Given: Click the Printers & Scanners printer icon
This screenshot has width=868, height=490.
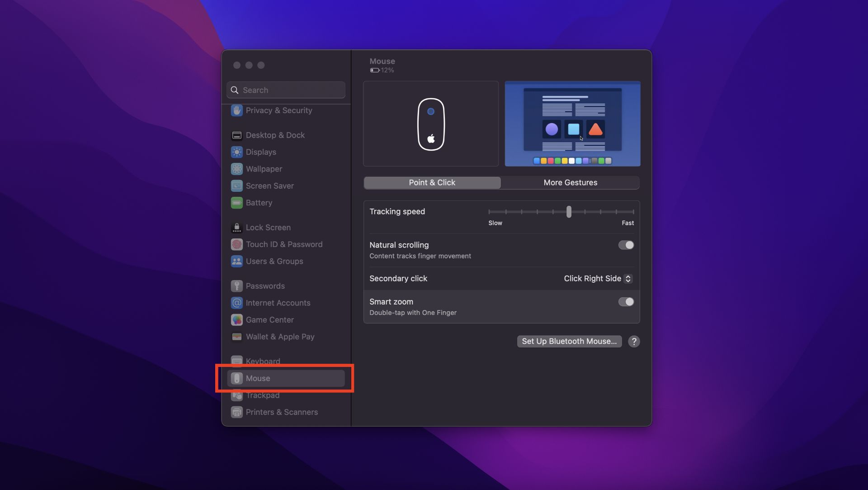Looking at the screenshot, I should coord(236,412).
